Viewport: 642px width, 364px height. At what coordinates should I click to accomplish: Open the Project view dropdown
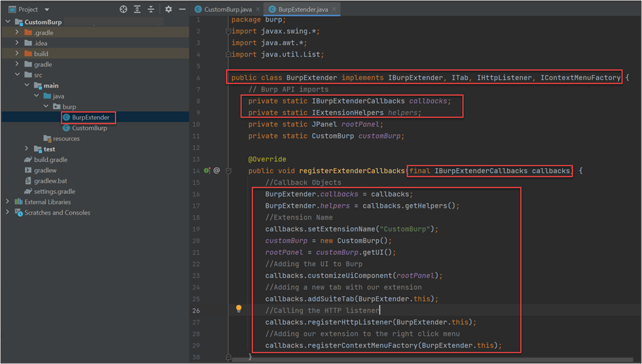[47, 10]
